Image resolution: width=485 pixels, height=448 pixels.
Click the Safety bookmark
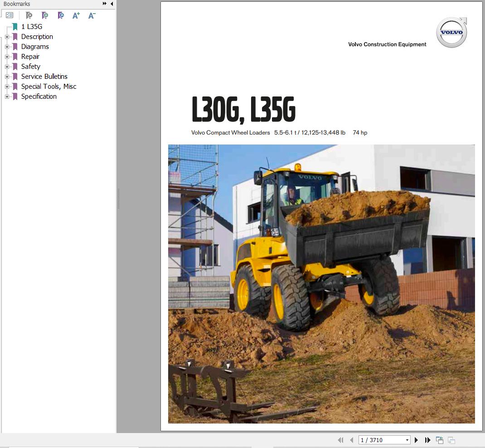click(x=30, y=67)
